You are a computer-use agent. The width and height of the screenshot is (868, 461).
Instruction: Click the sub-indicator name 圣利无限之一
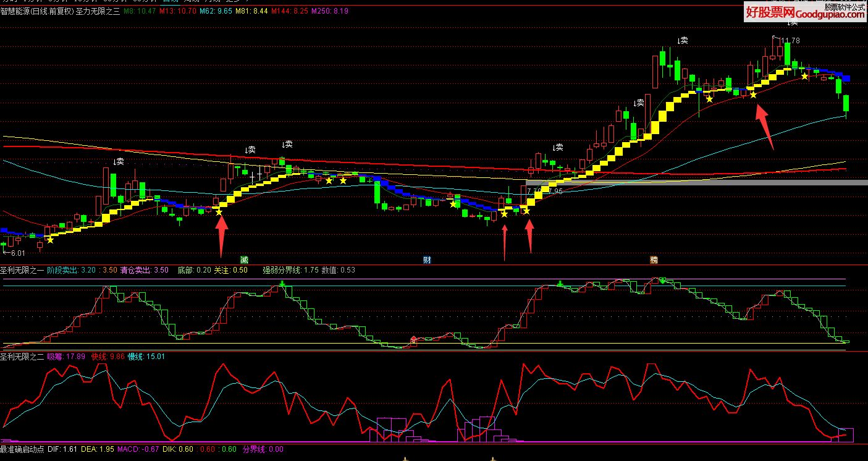(x=21, y=270)
